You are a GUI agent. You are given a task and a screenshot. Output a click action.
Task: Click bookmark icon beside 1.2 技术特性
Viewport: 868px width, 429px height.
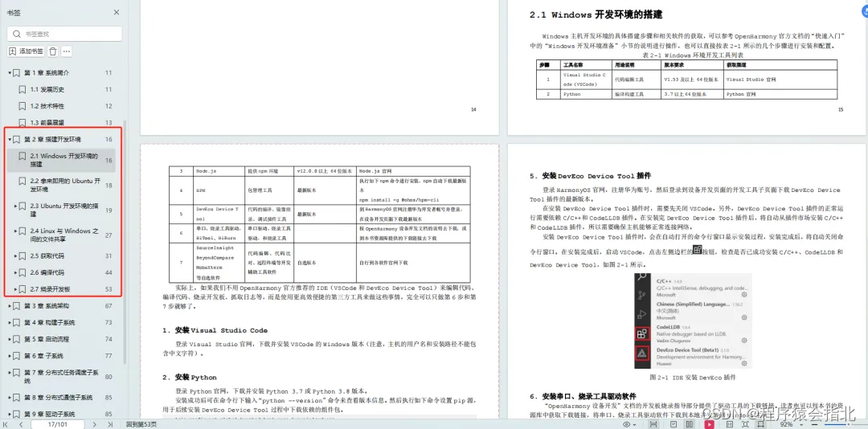pyautogui.click(x=23, y=106)
